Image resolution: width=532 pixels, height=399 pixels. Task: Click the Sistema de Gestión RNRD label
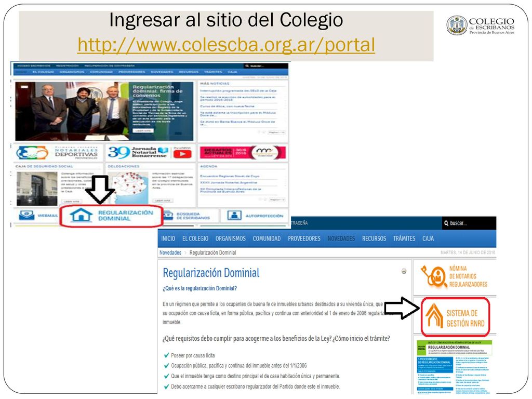(465, 318)
